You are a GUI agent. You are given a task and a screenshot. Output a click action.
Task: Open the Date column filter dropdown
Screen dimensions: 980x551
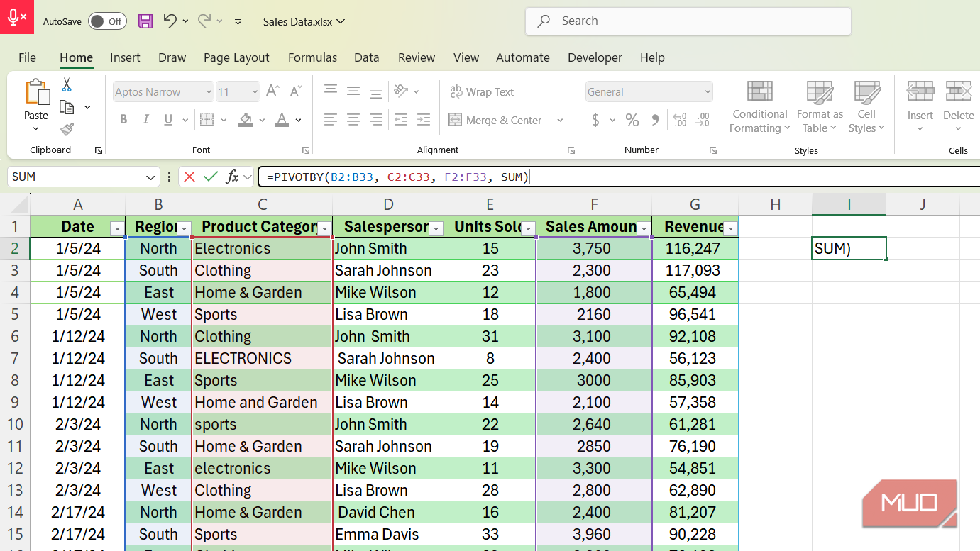click(117, 228)
